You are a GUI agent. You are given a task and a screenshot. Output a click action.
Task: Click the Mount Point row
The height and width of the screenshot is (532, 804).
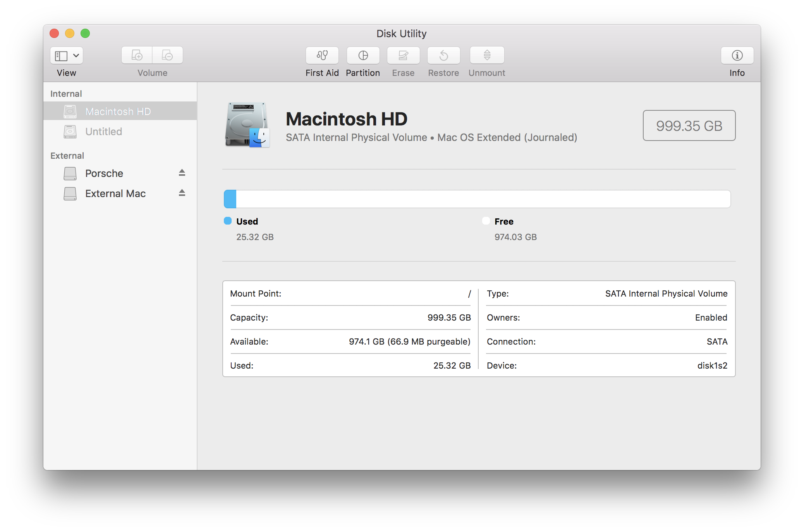click(350, 293)
